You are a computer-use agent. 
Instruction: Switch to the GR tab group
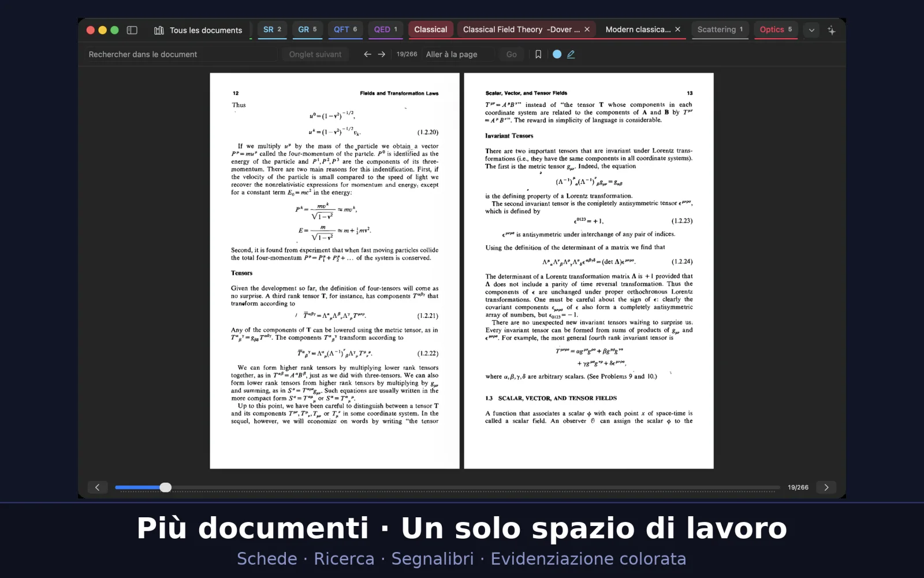click(307, 29)
